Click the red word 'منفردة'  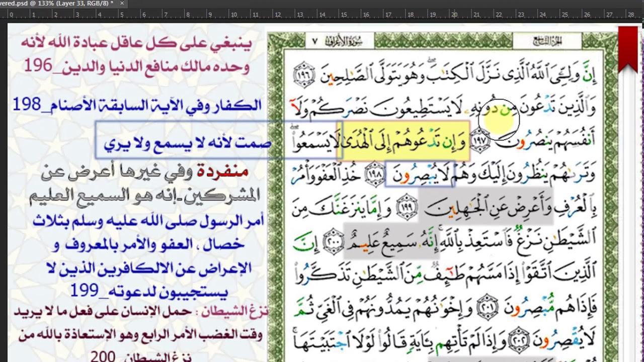[x=222, y=171]
